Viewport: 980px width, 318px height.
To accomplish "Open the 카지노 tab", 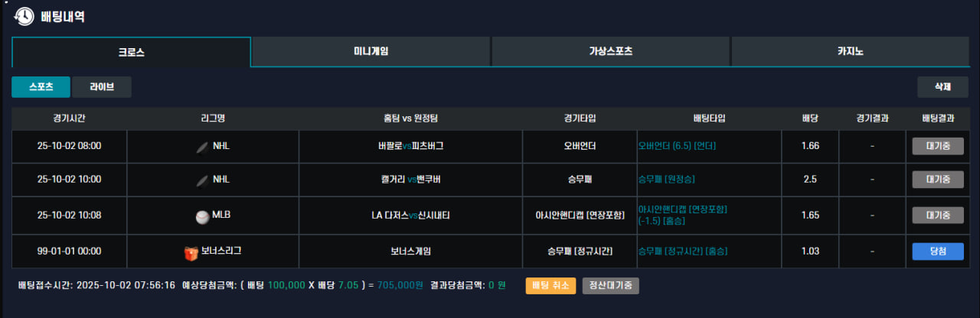I will tap(850, 51).
